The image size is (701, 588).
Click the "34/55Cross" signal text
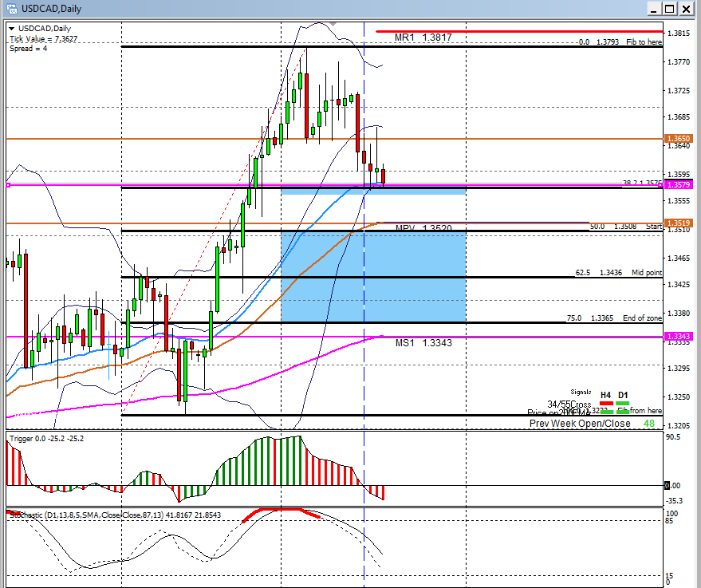(x=569, y=404)
